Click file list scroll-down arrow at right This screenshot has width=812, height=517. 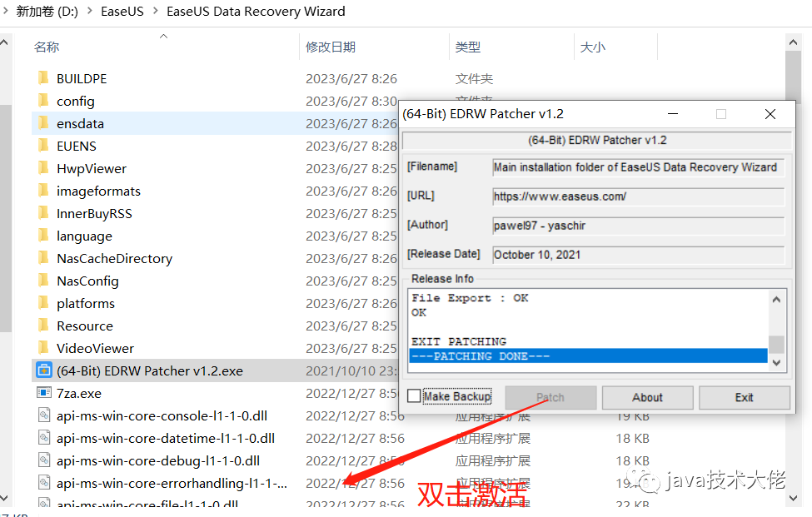(793, 498)
